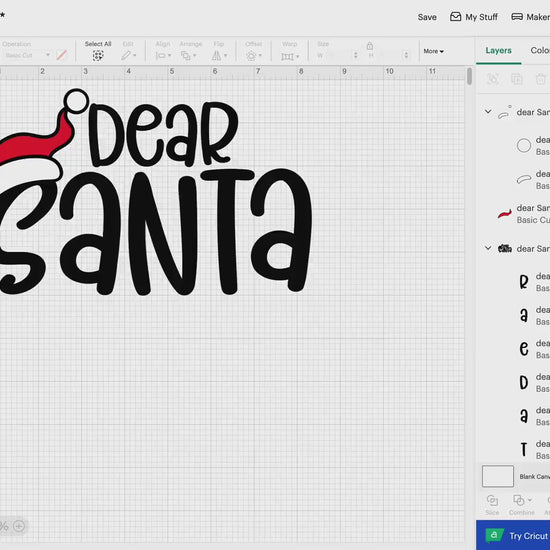Click the Maker machine selector
Viewport: 550px width, 550px height.
coord(530,17)
